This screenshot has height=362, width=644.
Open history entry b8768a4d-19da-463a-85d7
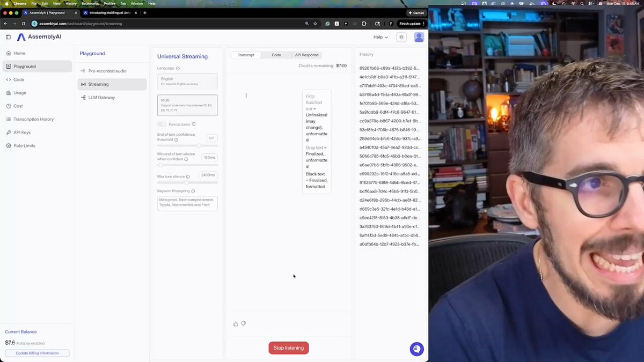coord(390,94)
